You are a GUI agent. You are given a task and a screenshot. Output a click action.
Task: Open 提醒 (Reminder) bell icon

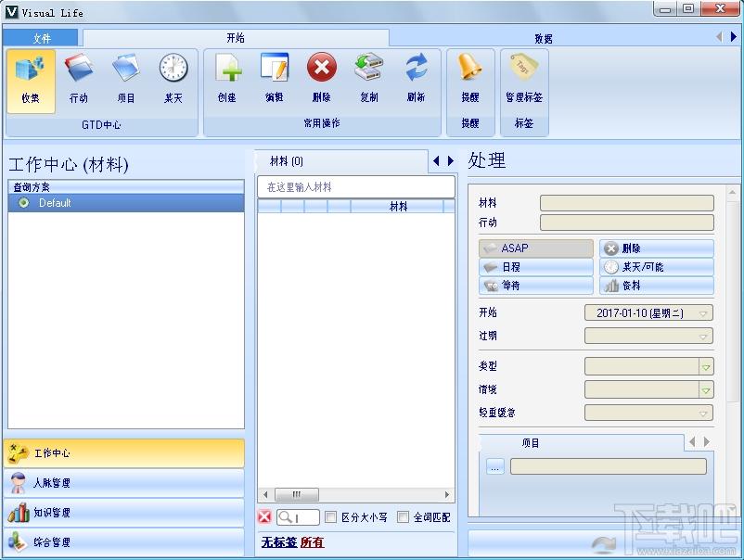[x=470, y=79]
